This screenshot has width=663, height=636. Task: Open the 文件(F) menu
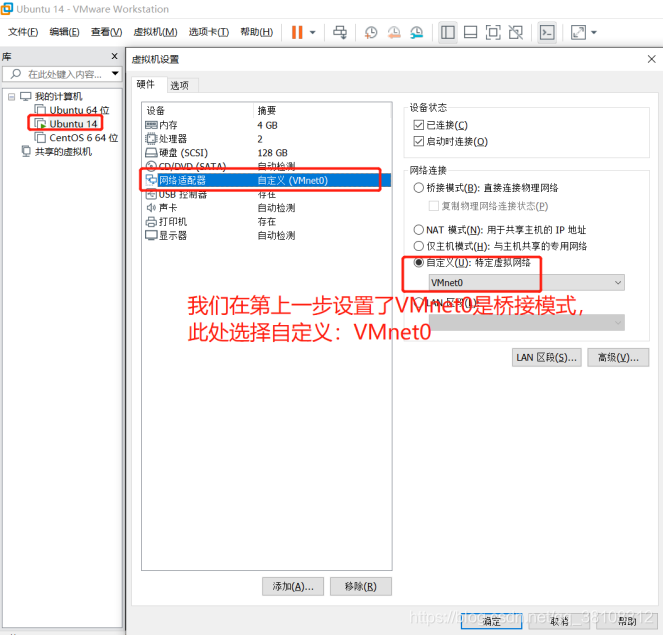click(23, 32)
